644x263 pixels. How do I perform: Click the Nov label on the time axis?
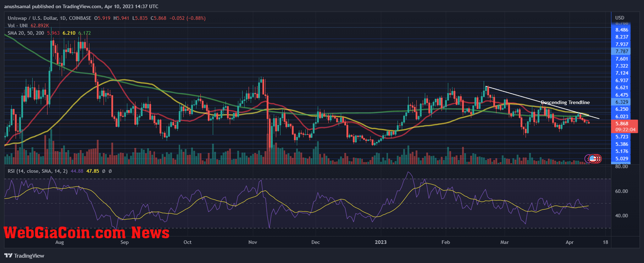252,242
